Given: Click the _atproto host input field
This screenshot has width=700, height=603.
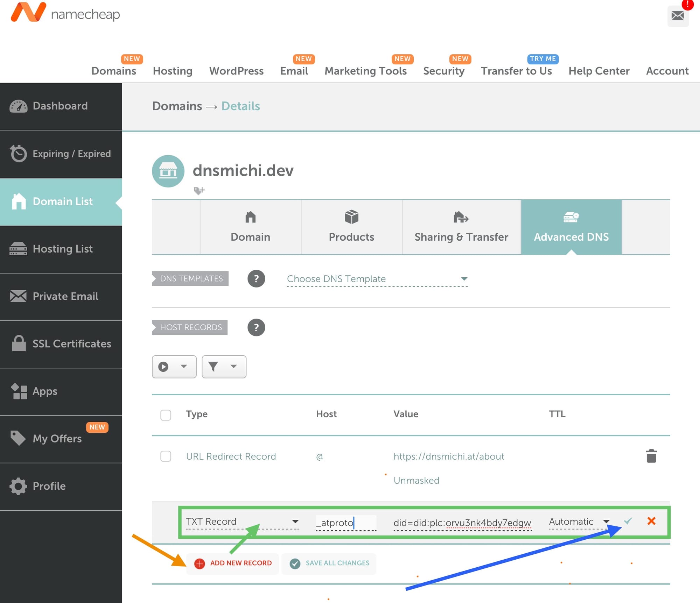Looking at the screenshot, I should [345, 523].
